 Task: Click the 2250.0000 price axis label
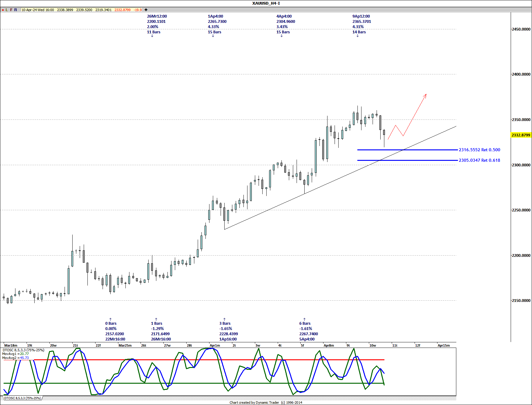click(521, 210)
